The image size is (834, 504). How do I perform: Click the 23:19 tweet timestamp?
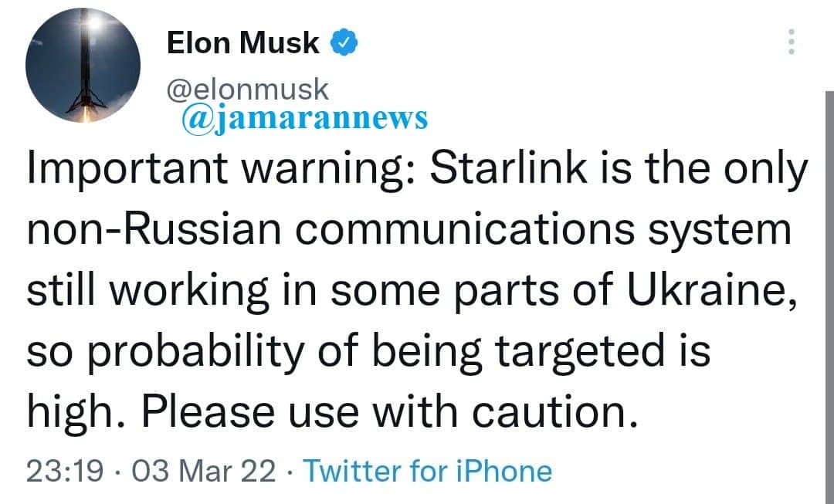(x=65, y=471)
